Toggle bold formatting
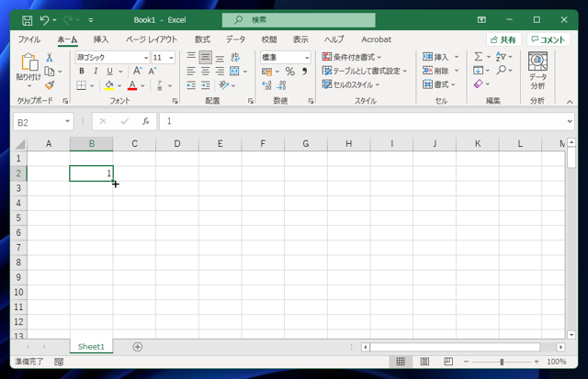 (82, 72)
